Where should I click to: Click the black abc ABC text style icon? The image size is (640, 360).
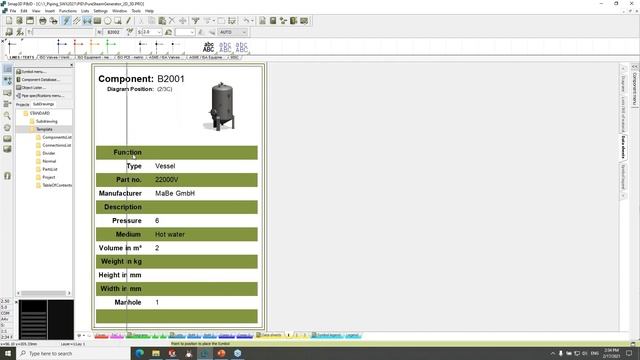208,47
